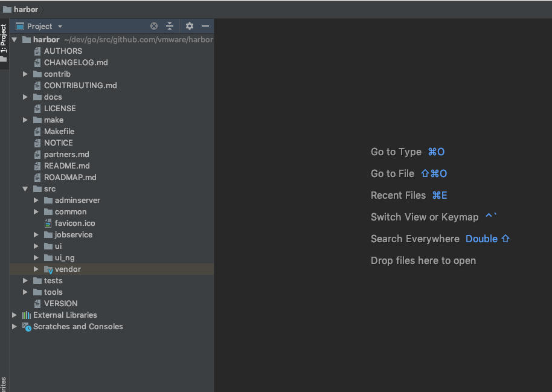Select README.md in the project tree
The image size is (552, 392).
pos(66,165)
